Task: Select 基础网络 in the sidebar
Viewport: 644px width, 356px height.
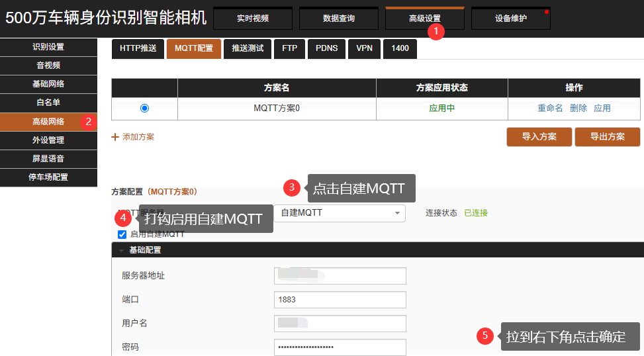Action: point(48,84)
